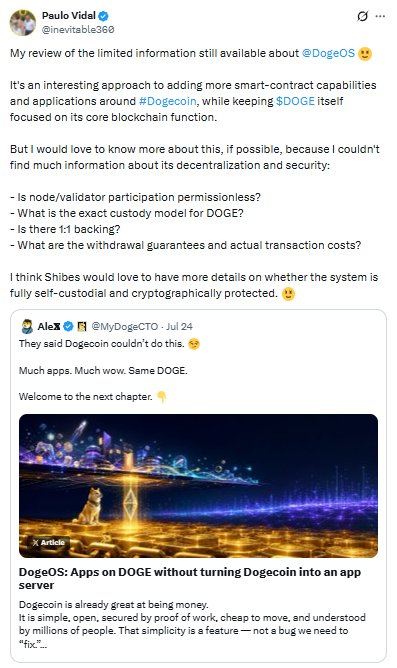Open the DogeOS article cover image
This screenshot has width=397, height=668.
pos(198,486)
